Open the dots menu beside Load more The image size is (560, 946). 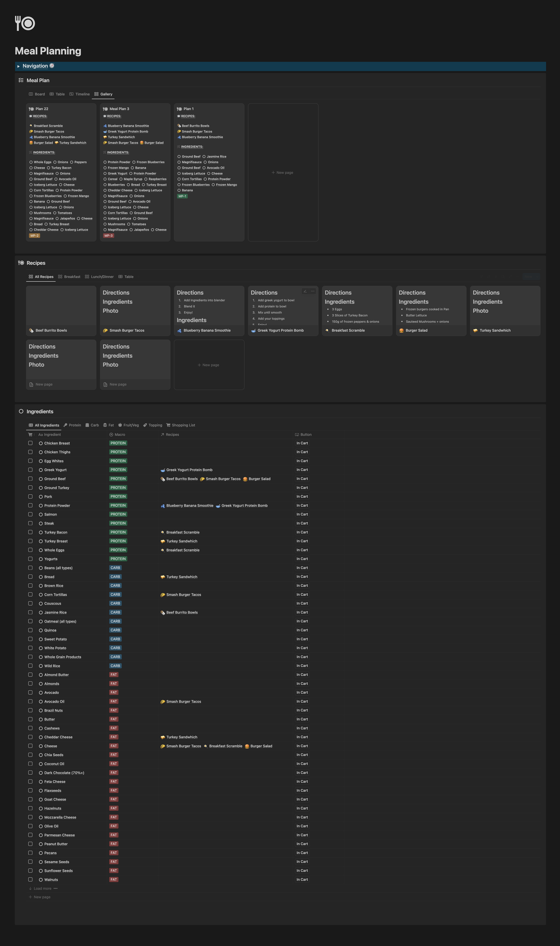click(56, 888)
